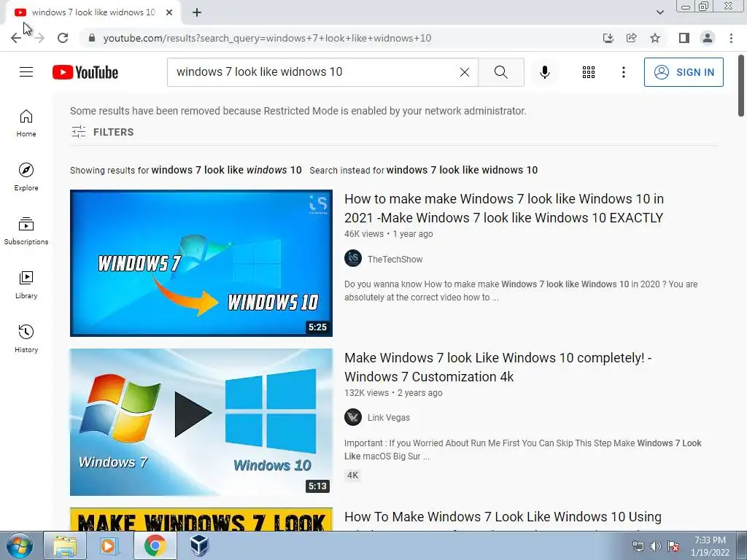Visit Link Vegas channel name
Viewport: 747px width, 560px height.
point(388,418)
